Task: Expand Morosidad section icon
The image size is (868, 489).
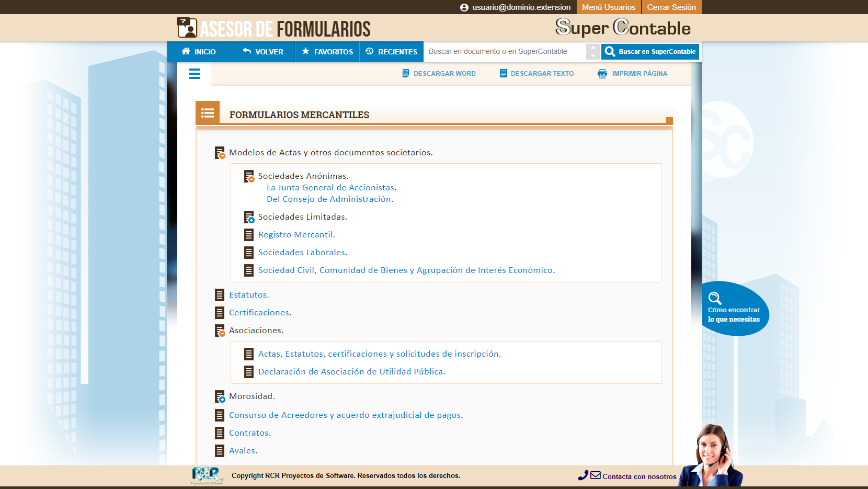Action: [220, 396]
